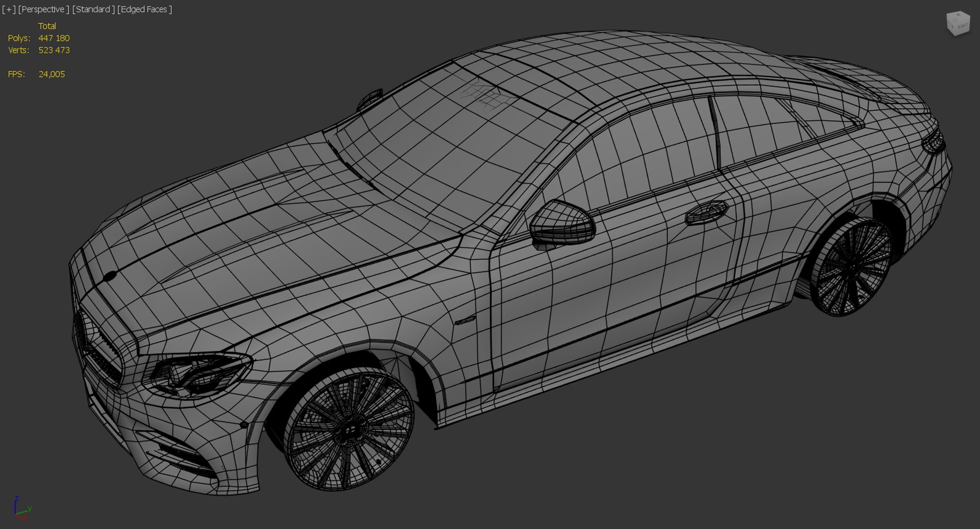Open the Edged Faces display menu

pyautogui.click(x=144, y=9)
